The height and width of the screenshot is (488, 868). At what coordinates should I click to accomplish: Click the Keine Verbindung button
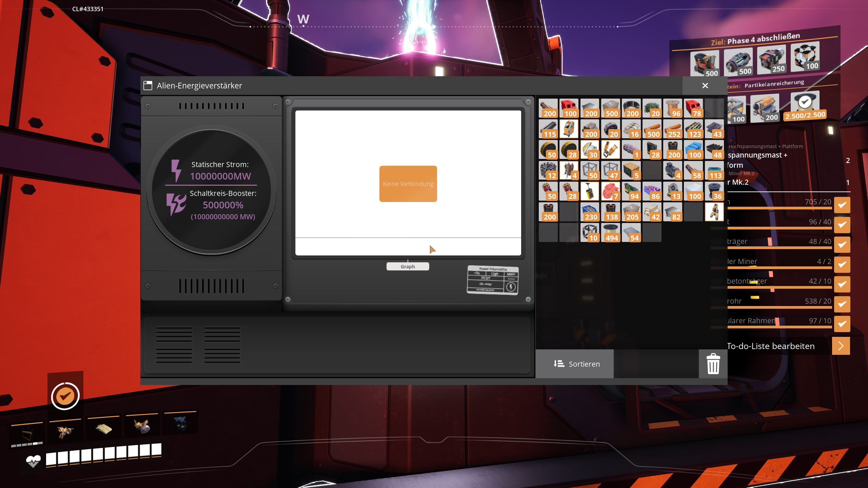point(408,184)
